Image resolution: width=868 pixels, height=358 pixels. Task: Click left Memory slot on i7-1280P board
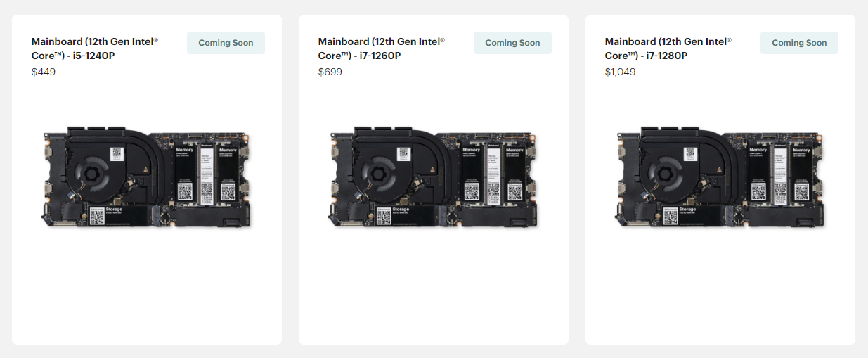click(758, 174)
